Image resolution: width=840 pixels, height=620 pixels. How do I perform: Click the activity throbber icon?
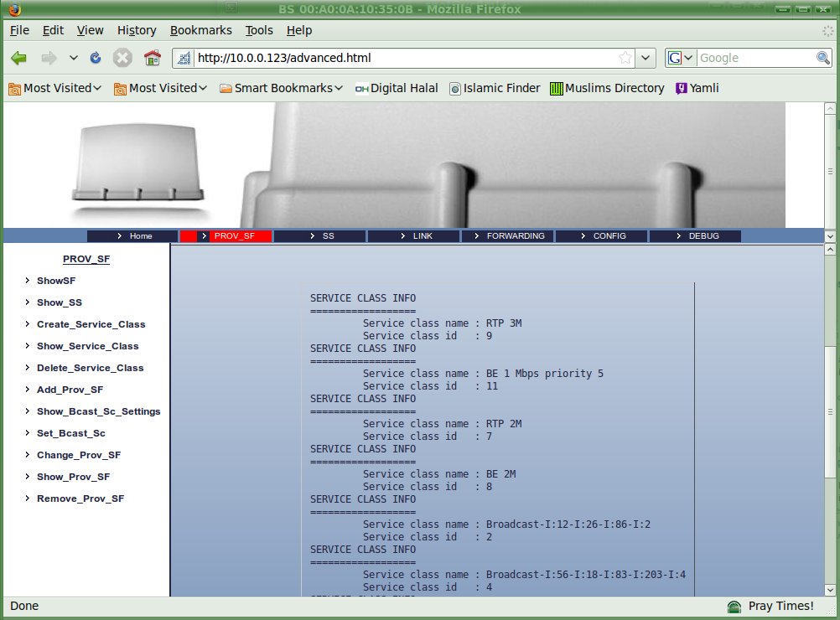(827, 31)
